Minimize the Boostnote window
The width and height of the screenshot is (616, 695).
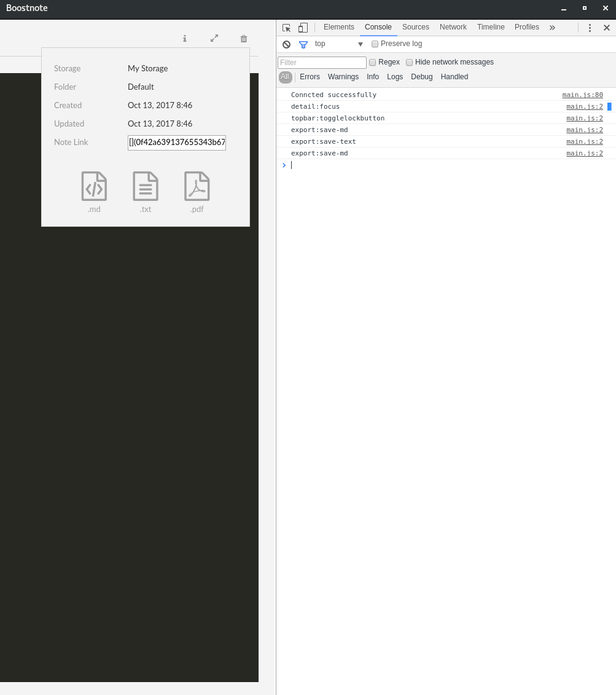pos(564,9)
